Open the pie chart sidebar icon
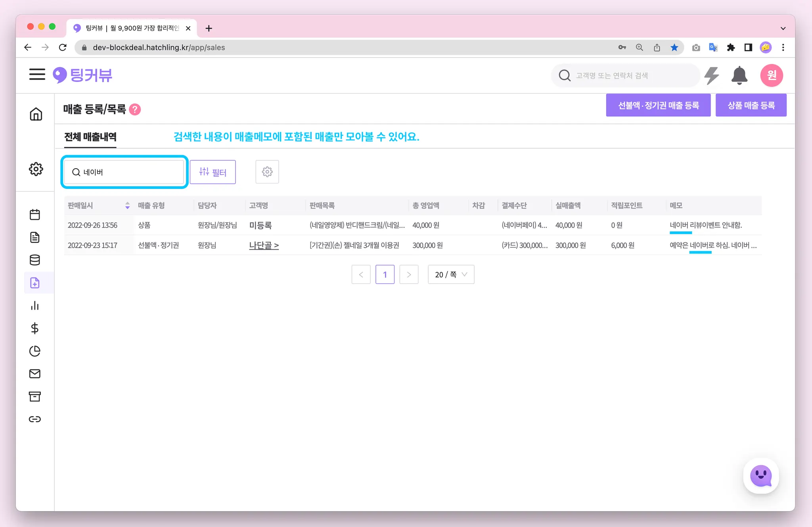Image resolution: width=812 pixels, height=527 pixels. click(x=35, y=351)
